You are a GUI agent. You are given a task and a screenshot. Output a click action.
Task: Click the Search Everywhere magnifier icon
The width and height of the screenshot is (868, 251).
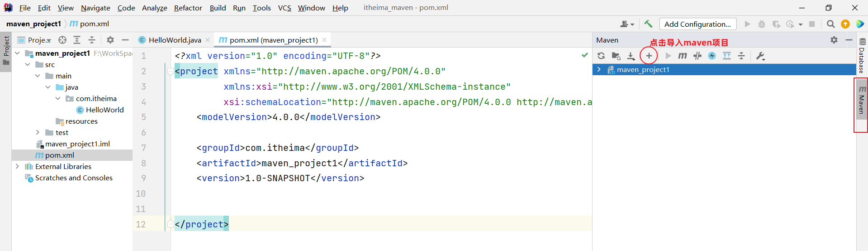pos(830,24)
